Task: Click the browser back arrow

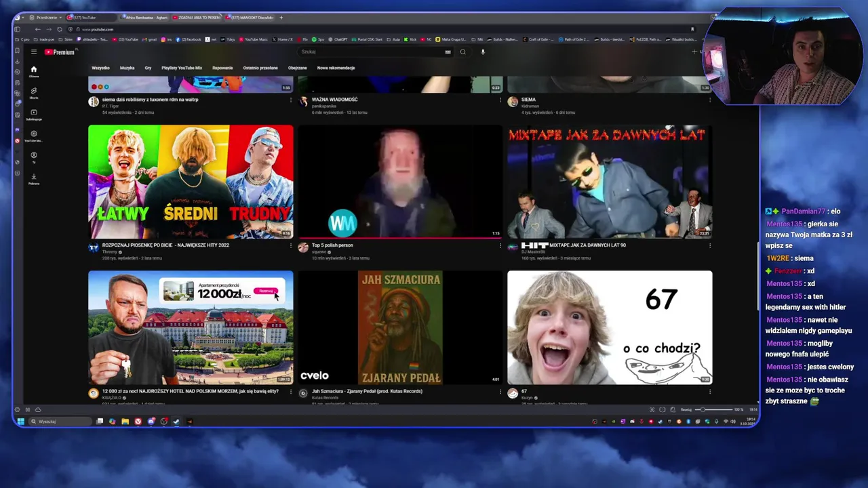Action: pos(37,29)
